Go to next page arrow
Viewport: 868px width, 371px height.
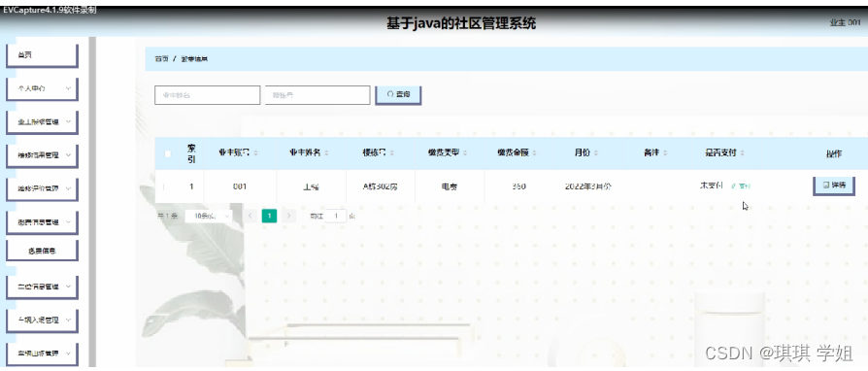point(288,216)
